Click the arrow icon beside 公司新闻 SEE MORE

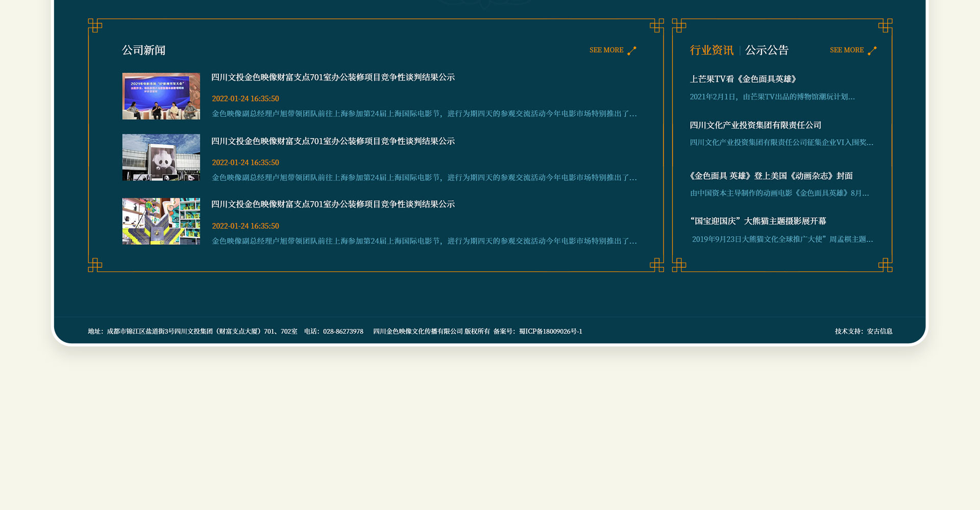[x=632, y=50]
